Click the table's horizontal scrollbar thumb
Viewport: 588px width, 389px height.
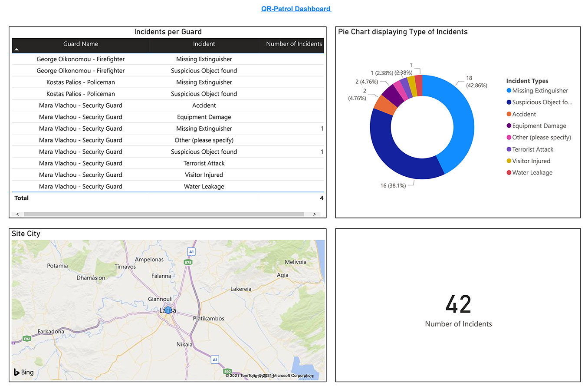click(164, 214)
